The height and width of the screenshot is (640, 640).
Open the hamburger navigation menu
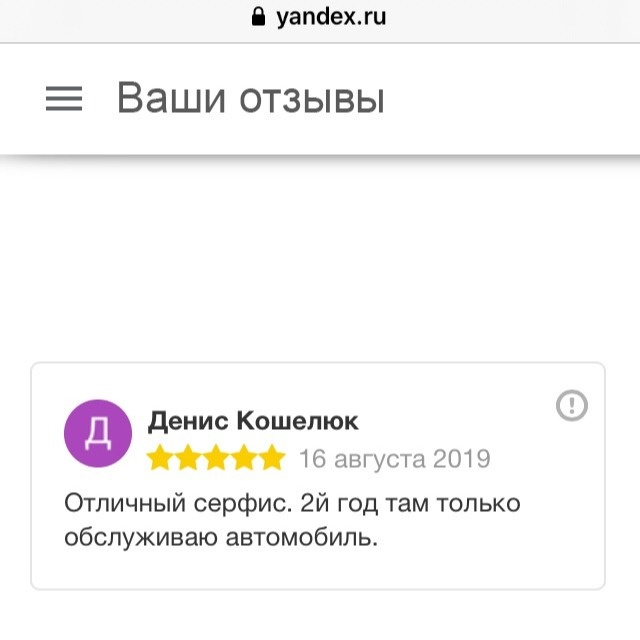tap(64, 98)
